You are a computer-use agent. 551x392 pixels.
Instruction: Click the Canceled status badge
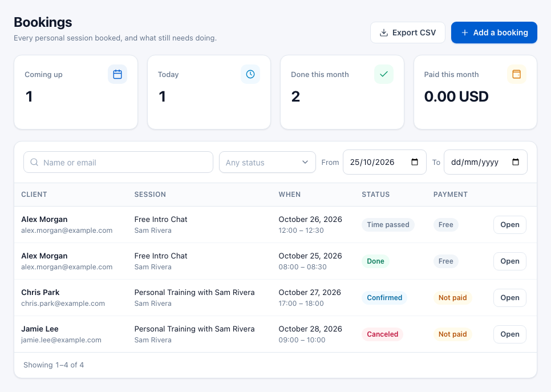coord(382,334)
